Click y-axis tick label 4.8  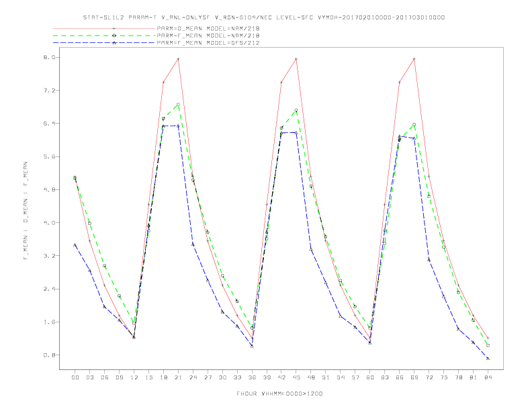tap(49, 190)
